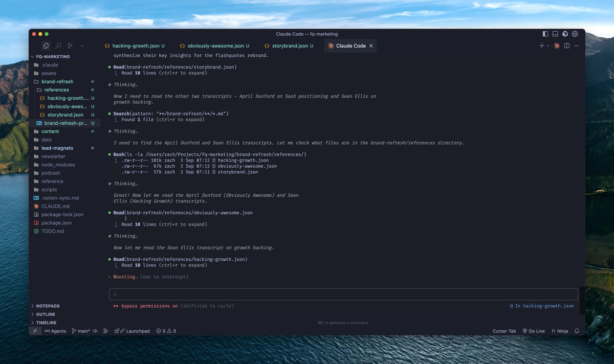This screenshot has width=614, height=364.
Task: Open hacking-growth.json in file tree
Action: [65, 98]
